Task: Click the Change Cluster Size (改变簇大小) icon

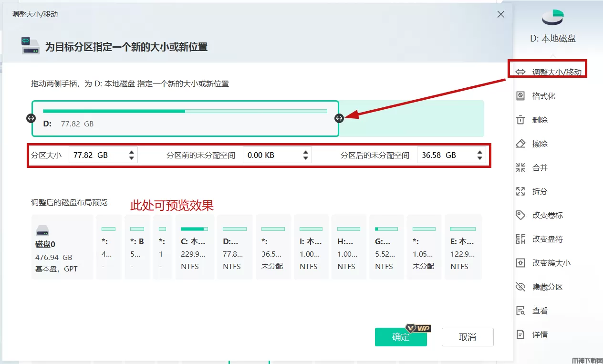Action: [520, 263]
